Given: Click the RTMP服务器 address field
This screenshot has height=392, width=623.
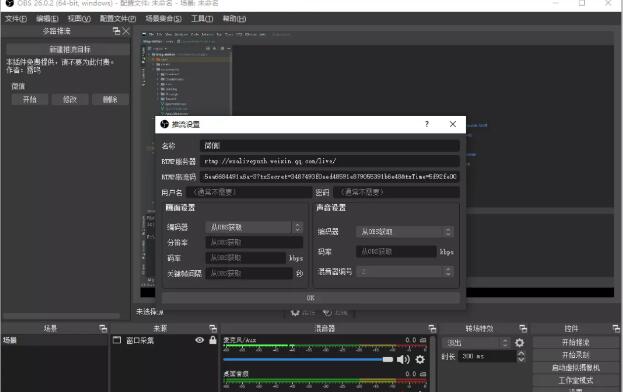Looking at the screenshot, I should pos(330,161).
